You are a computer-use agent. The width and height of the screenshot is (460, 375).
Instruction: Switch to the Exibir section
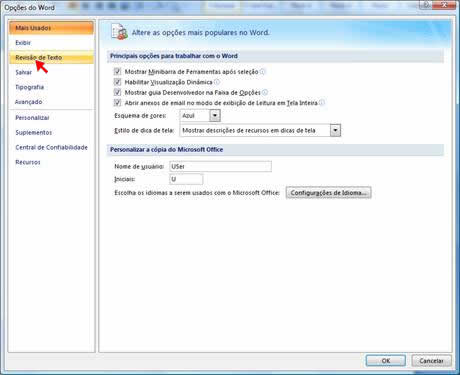51,43
